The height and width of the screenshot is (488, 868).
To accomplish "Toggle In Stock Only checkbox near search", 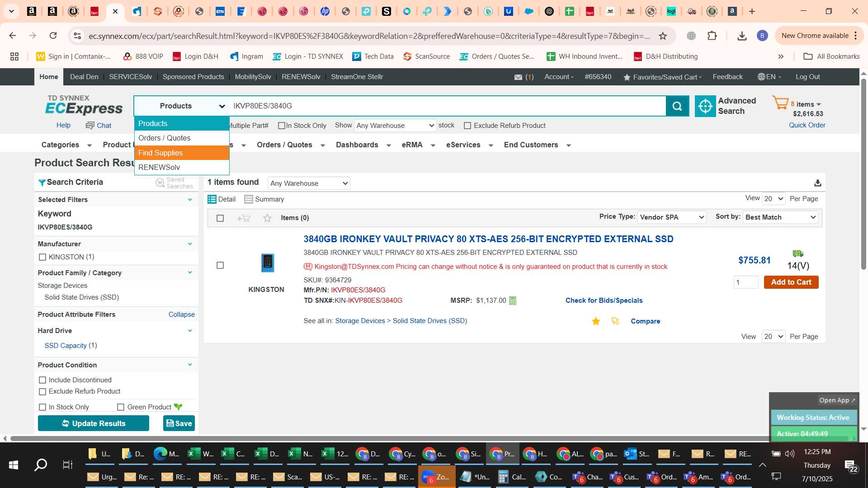I will (282, 126).
